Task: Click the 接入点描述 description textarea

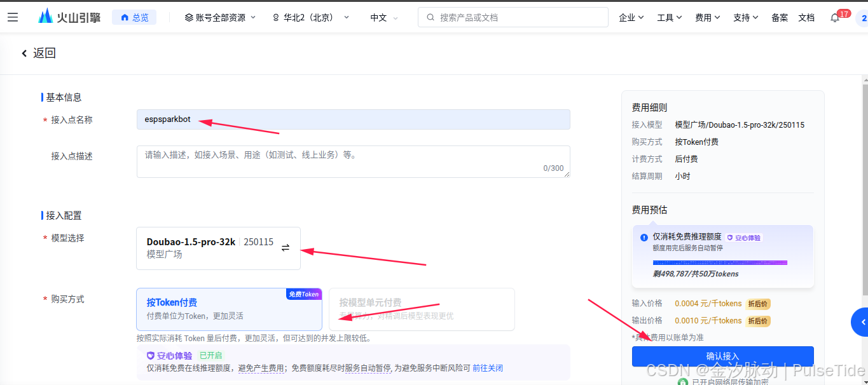Action: click(353, 161)
